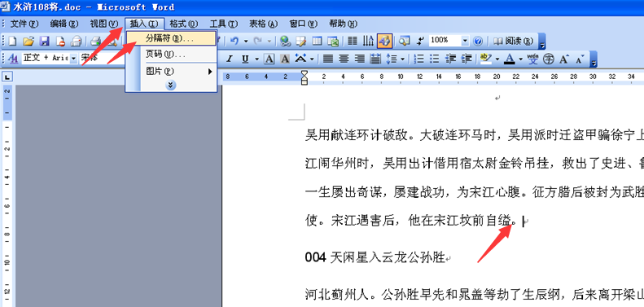Toggle show/hide formatting marks icon
This screenshot has height=307, width=644.
coord(420,41)
